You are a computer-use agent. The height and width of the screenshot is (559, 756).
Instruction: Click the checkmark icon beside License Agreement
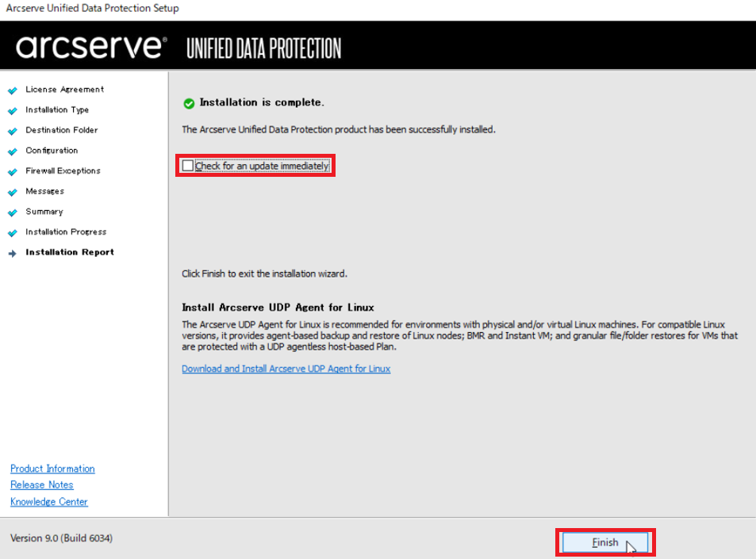(13, 90)
